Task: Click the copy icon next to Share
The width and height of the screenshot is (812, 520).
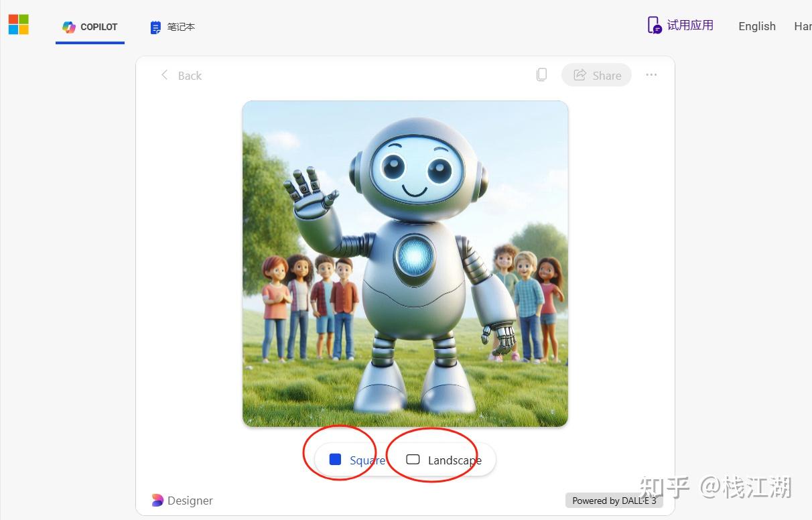Action: (541, 75)
